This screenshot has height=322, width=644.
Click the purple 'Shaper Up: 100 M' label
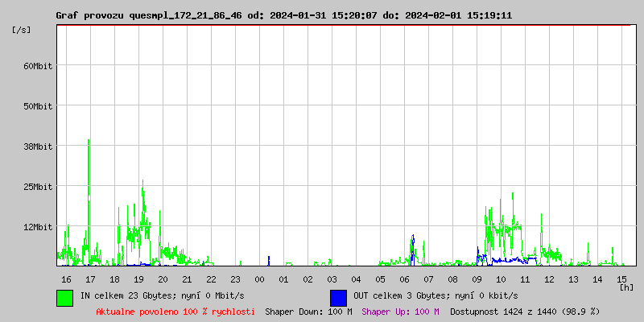coord(400,311)
